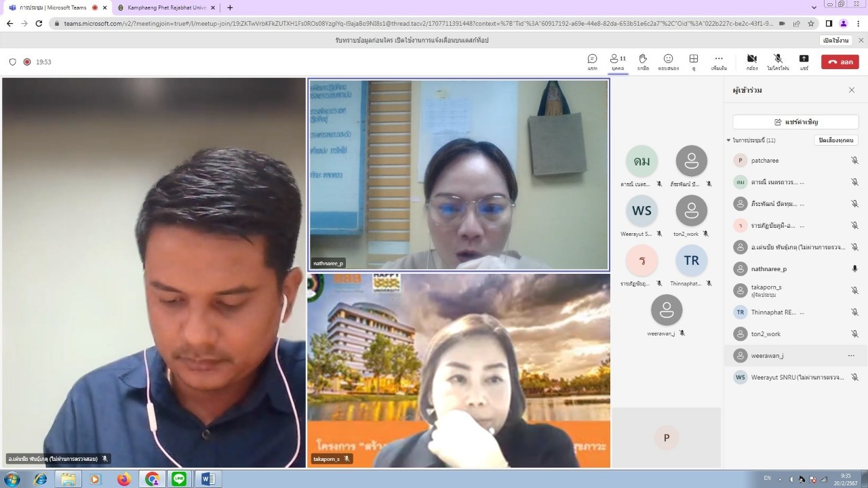This screenshot has height=488, width=868.
Task: Mute patcharee's microphone in participants list
Action: [x=854, y=161]
